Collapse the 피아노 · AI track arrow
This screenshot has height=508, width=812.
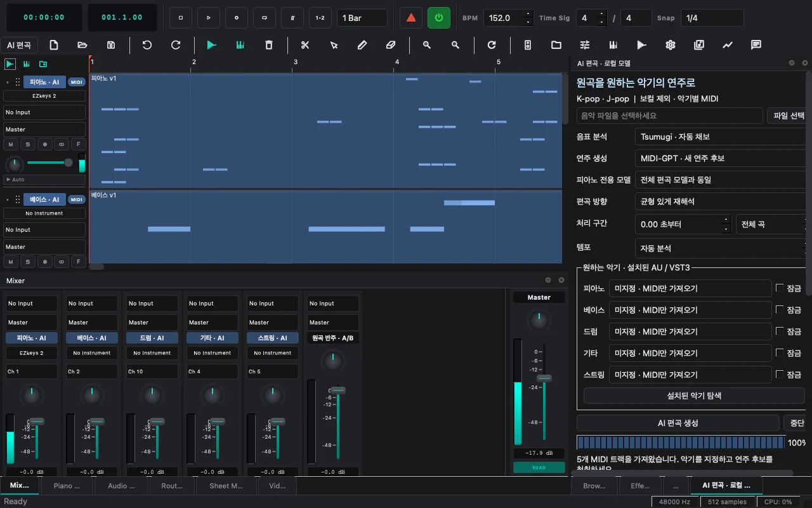pyautogui.click(x=8, y=83)
